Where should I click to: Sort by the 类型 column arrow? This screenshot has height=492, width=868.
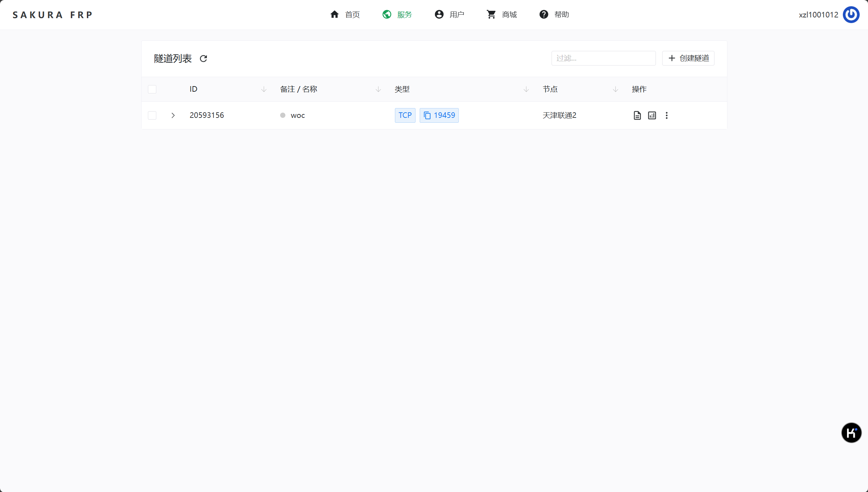[x=526, y=90]
